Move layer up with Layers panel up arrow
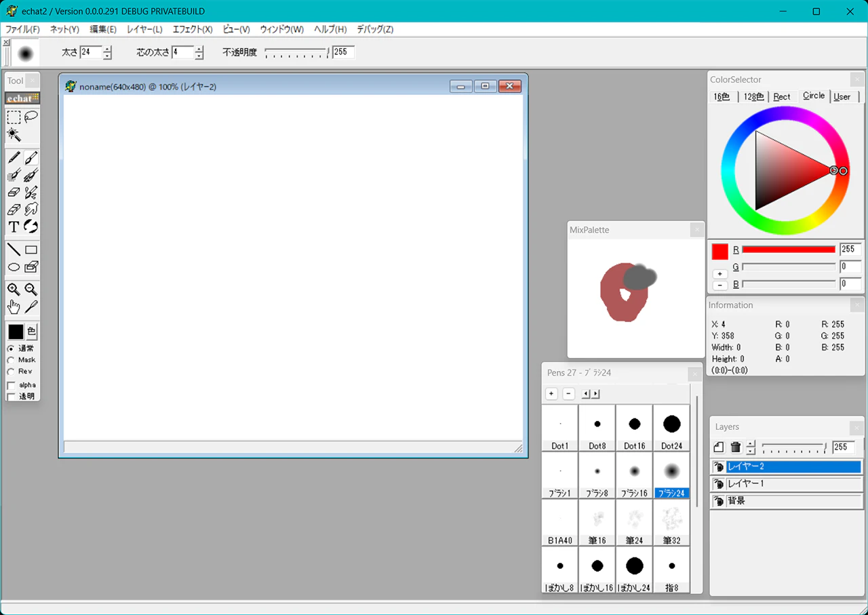Image resolution: width=868 pixels, height=615 pixels. 751,444
